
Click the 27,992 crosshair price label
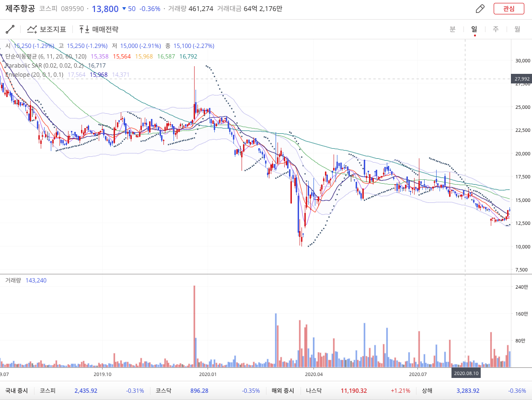[x=521, y=79]
